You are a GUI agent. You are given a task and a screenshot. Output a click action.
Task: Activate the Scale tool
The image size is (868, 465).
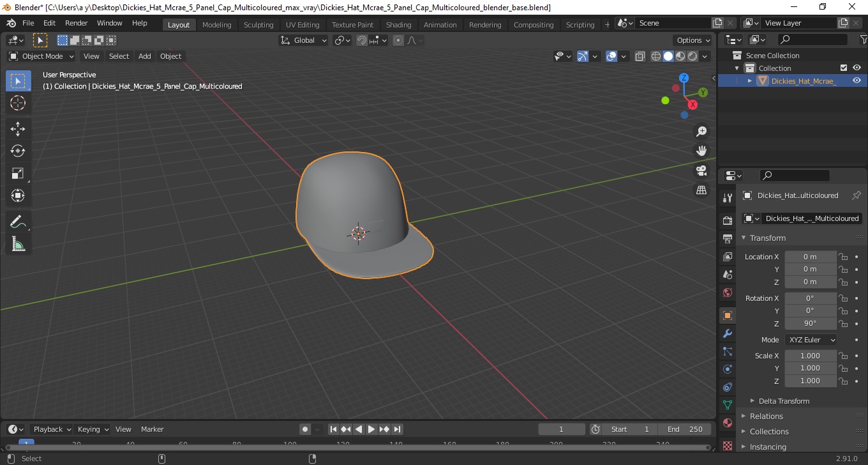tap(18, 173)
